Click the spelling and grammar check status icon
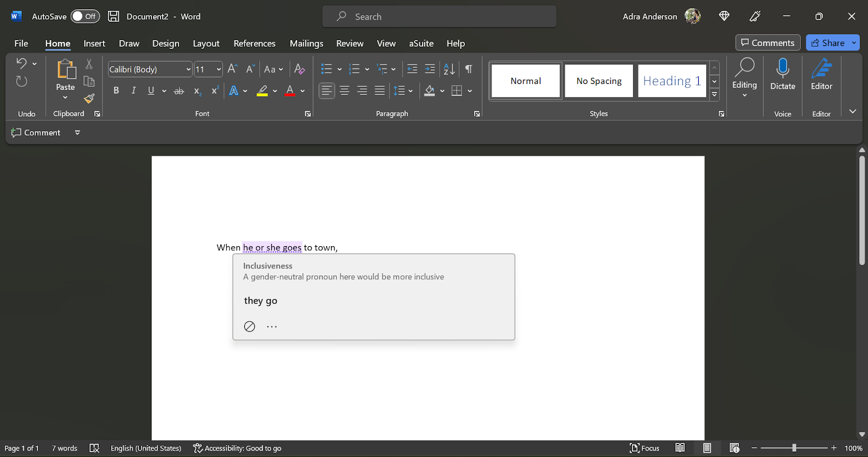 (x=94, y=448)
